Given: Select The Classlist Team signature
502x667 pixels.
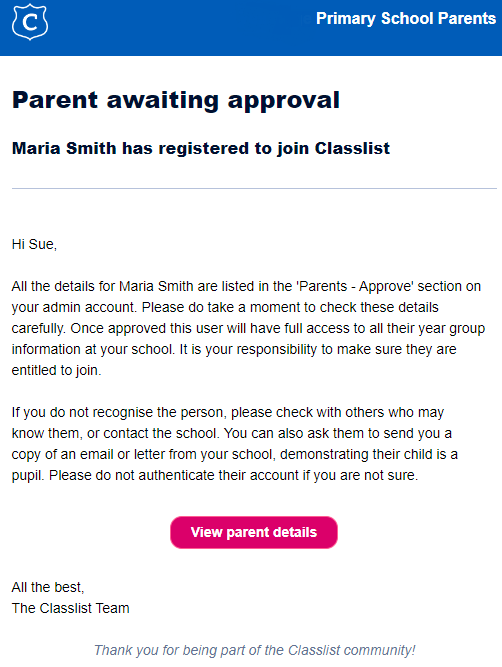Looking at the screenshot, I should (70, 608).
